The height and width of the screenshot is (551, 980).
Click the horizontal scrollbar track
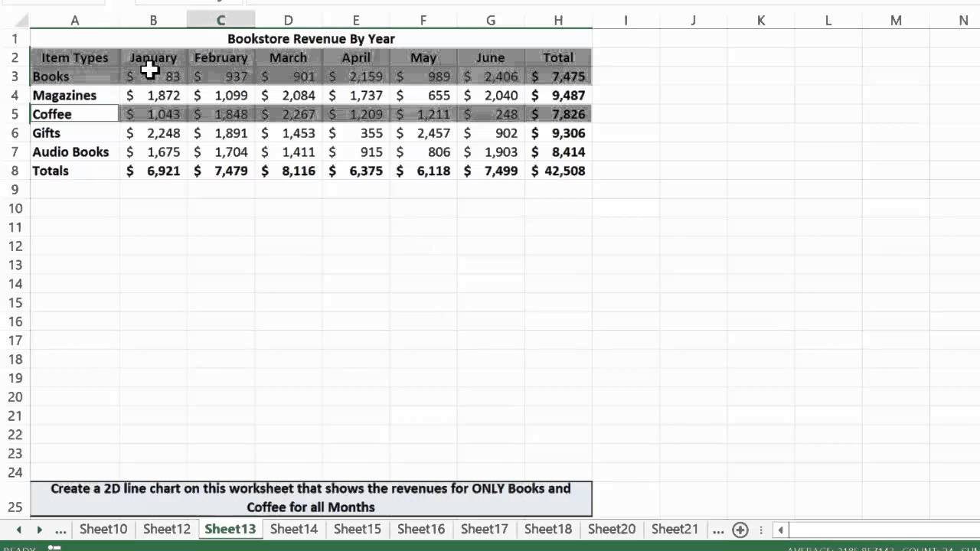(x=884, y=530)
